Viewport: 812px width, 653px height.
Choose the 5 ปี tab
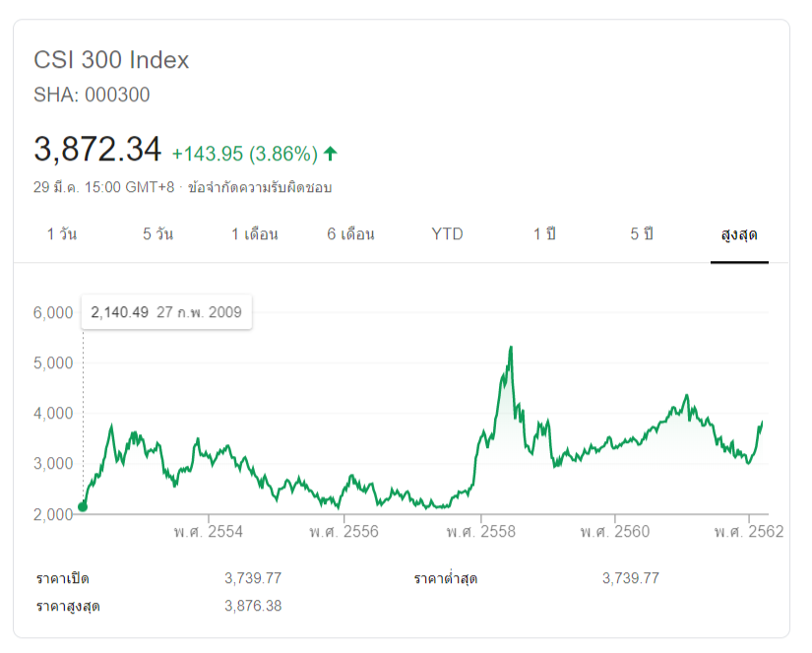click(x=642, y=234)
